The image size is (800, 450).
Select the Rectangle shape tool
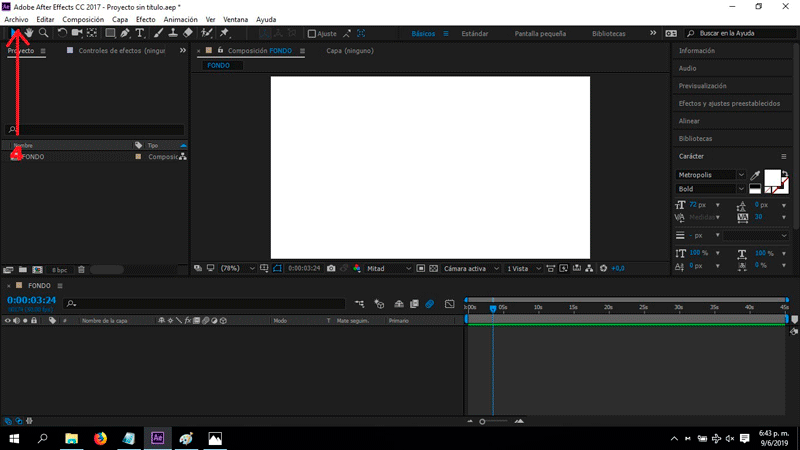pos(110,33)
